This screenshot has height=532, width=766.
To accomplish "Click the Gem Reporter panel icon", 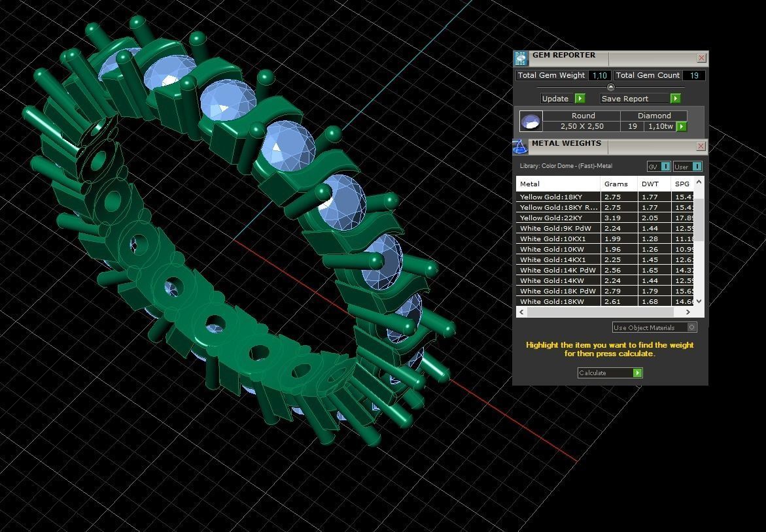I will (521, 59).
